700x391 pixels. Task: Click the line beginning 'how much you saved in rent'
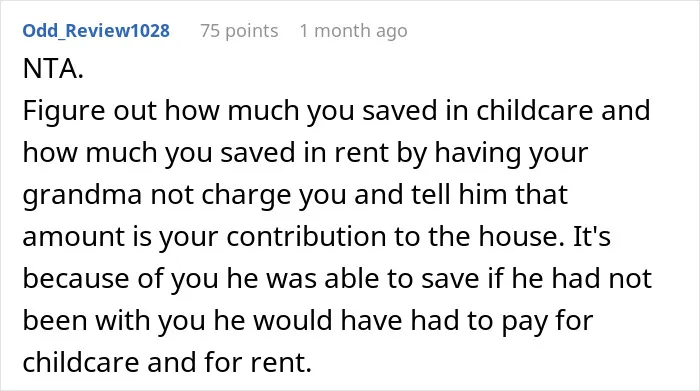point(305,153)
